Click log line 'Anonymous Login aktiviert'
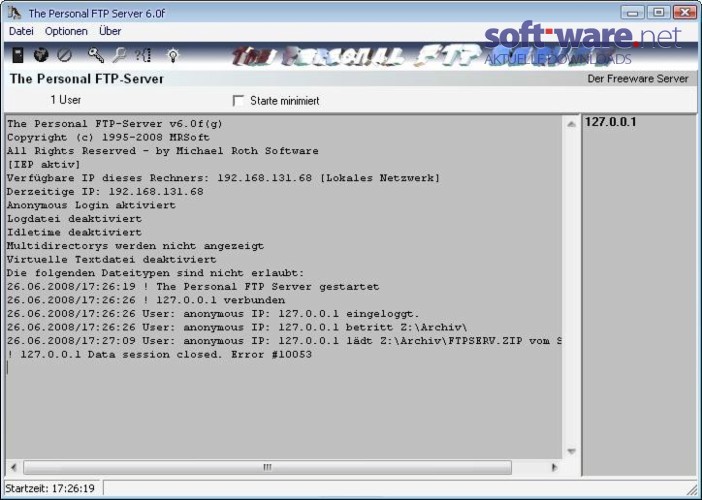The width and height of the screenshot is (702, 500). point(91,205)
